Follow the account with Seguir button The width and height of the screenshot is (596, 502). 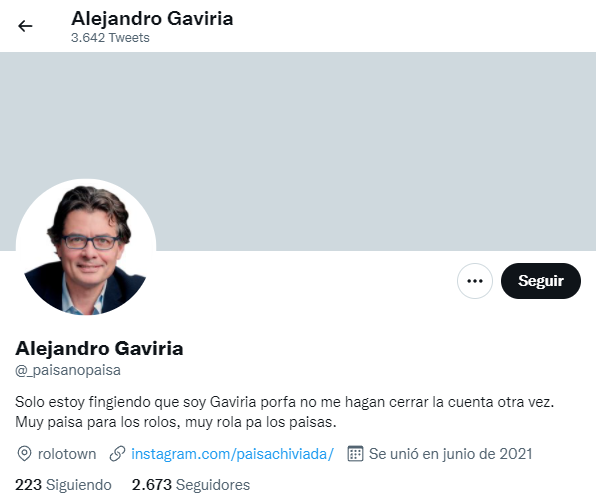tap(541, 281)
